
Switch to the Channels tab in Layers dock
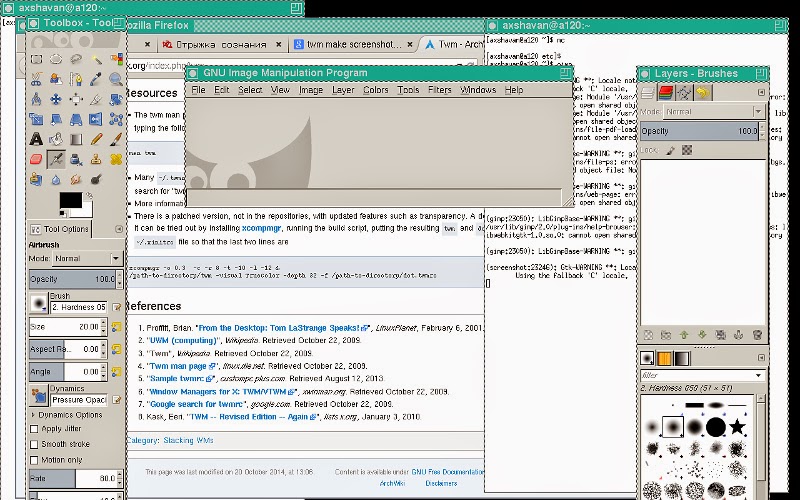tap(666, 92)
